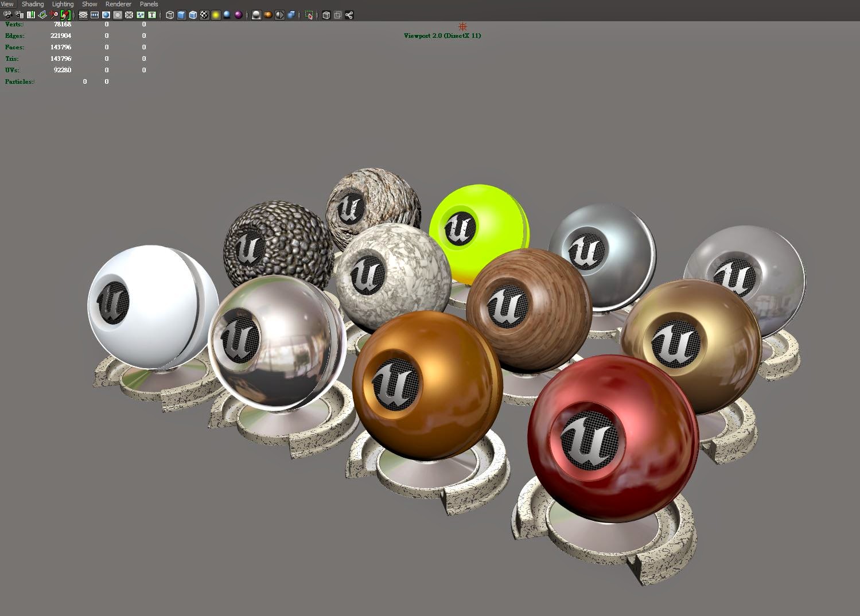Toggle the viewport Grid display
Viewport: 860px width, 616px height.
(83, 15)
